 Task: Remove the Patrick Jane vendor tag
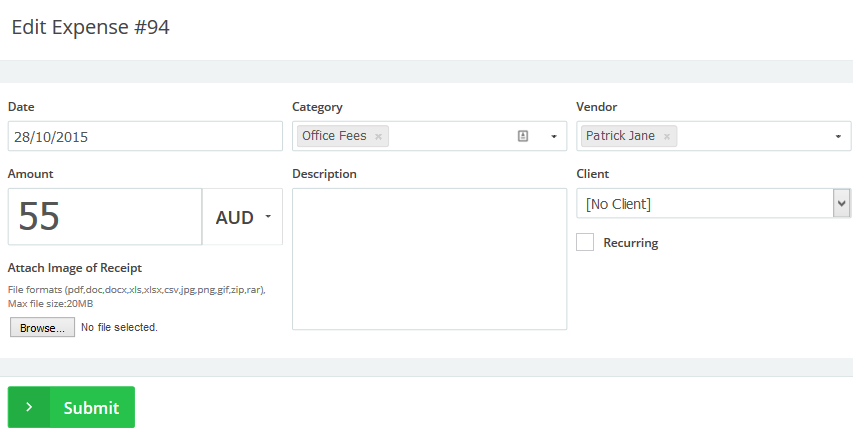pyautogui.click(x=666, y=136)
